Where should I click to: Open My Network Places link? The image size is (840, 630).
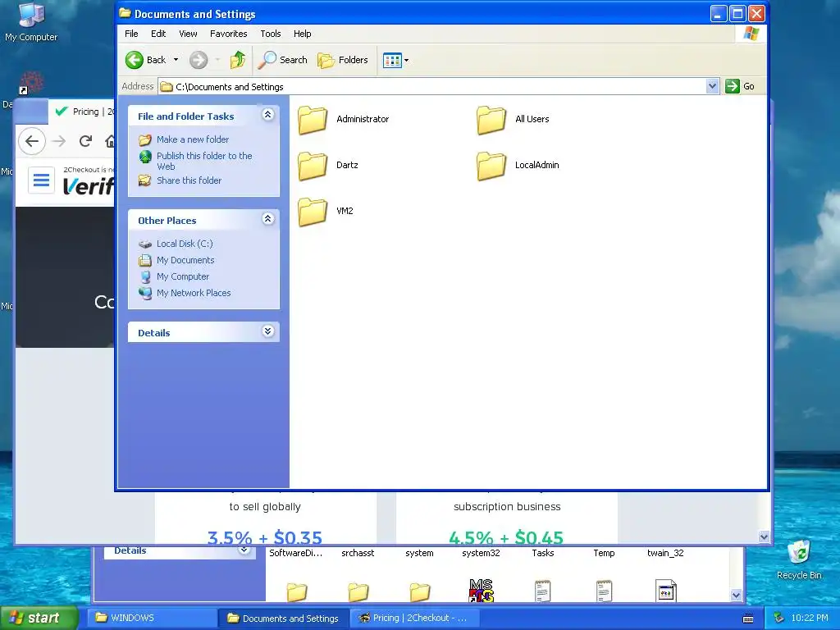point(194,293)
